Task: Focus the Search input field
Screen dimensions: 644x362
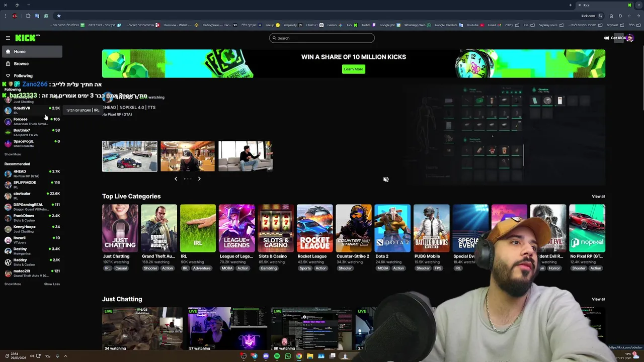Action: click(322, 38)
